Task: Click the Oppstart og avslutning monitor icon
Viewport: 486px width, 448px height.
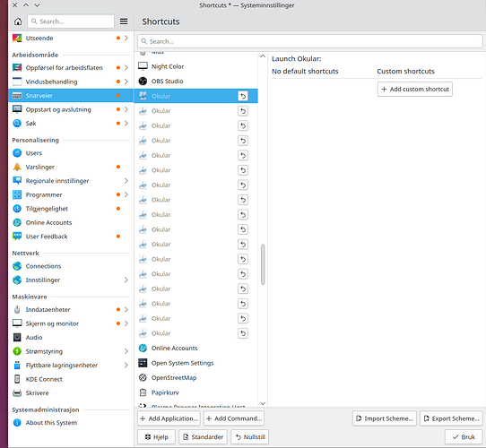Action: 17,109
